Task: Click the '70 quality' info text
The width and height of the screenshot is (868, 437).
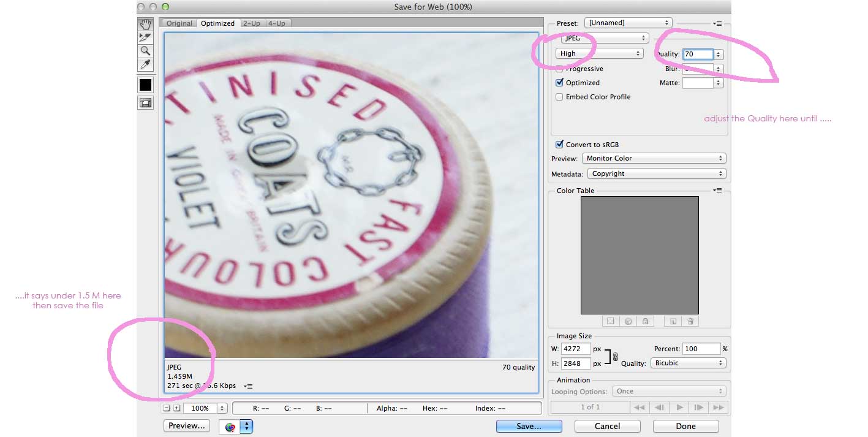Action: (x=518, y=367)
